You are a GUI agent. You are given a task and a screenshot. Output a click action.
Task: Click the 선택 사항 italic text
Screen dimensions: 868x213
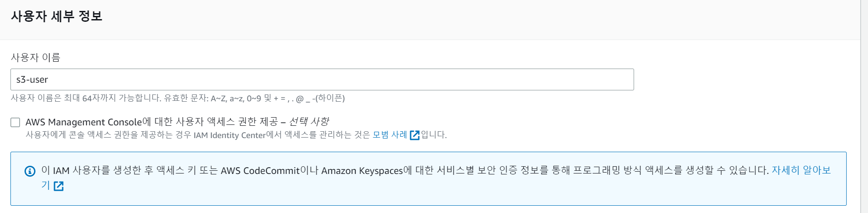(x=309, y=122)
